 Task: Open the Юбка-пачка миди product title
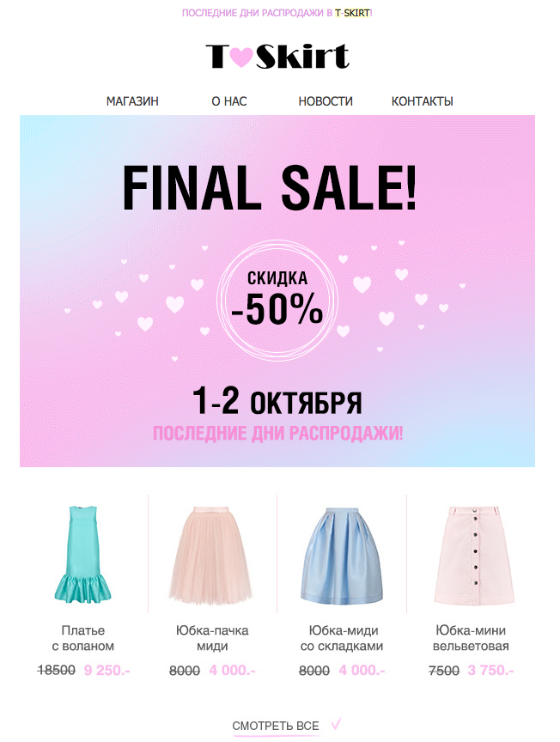tap(212, 638)
